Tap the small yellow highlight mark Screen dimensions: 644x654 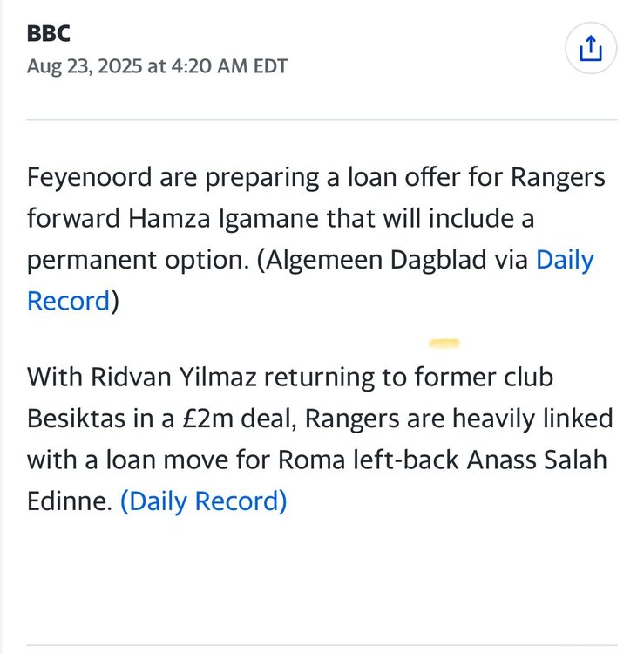click(444, 342)
